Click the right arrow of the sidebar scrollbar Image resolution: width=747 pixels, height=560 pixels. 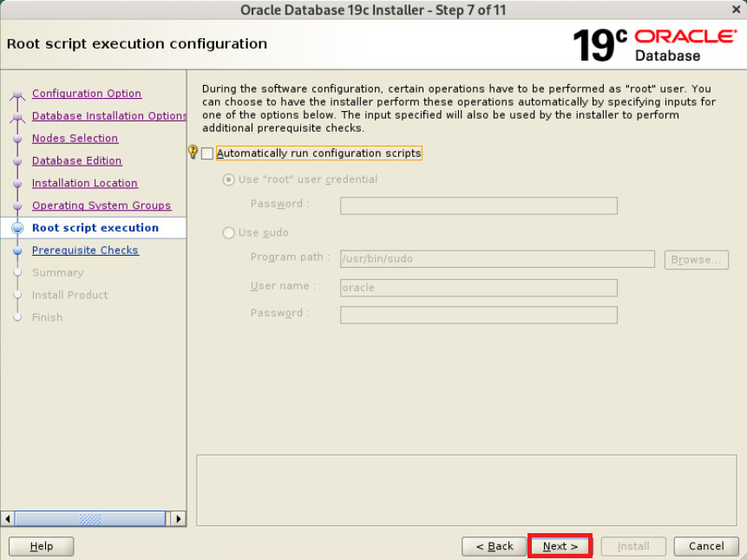178,518
